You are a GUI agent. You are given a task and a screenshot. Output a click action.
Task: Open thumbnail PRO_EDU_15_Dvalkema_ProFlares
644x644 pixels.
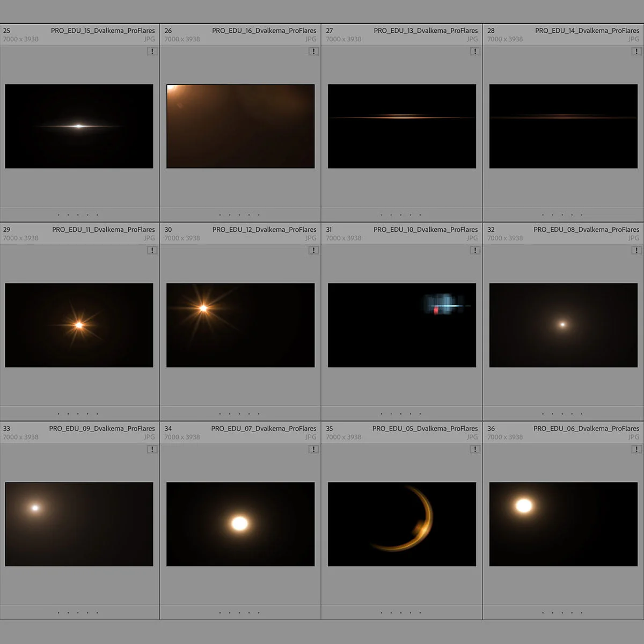(x=79, y=126)
